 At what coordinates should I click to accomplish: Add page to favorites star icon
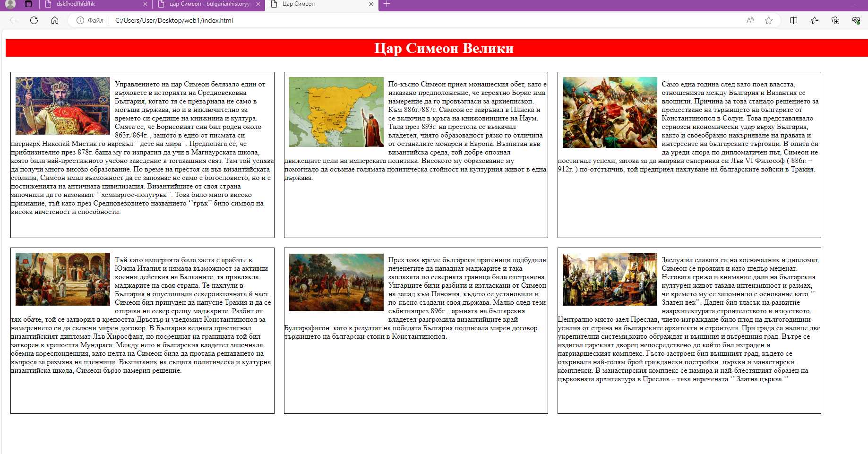pyautogui.click(x=769, y=20)
